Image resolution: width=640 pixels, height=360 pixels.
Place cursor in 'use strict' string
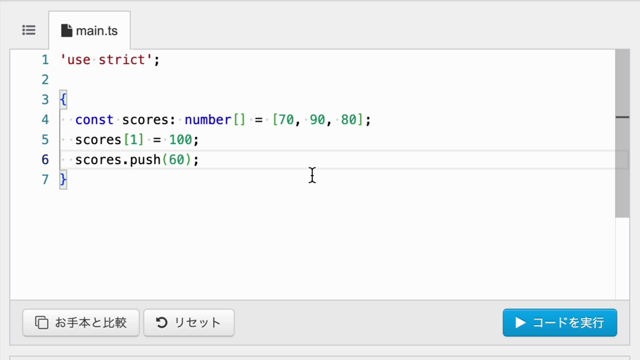[x=106, y=60]
